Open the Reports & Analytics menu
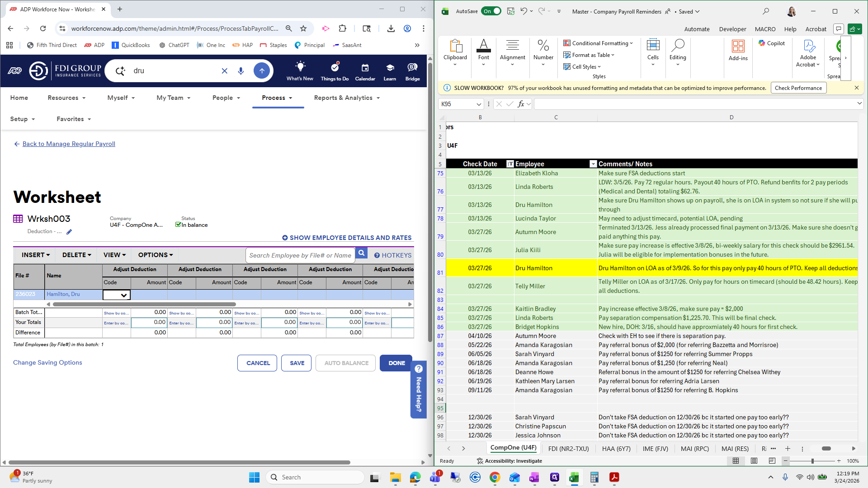This screenshot has height=488, width=868. pos(347,98)
